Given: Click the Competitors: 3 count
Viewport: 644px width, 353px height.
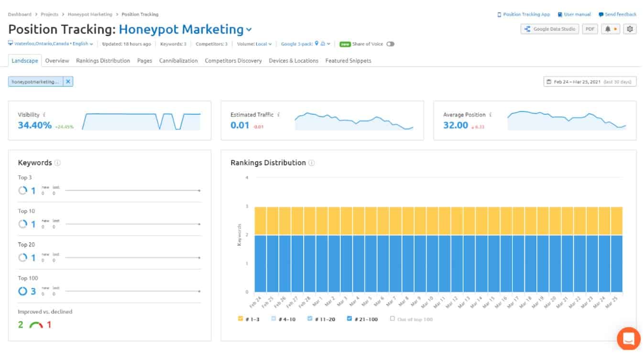Looking at the screenshot, I should [x=211, y=44].
